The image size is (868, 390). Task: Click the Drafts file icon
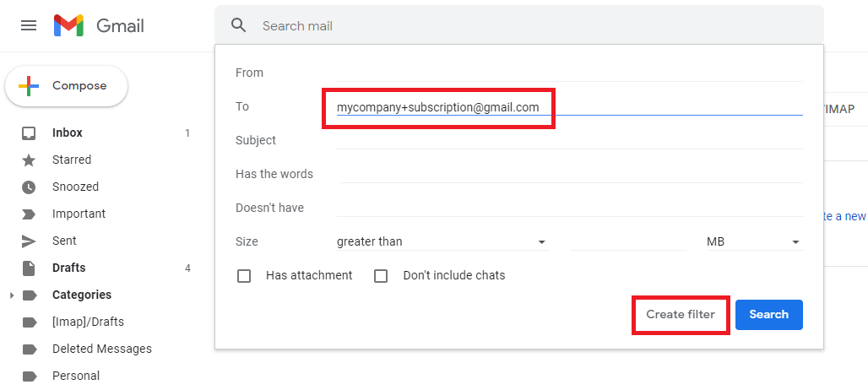point(29,268)
